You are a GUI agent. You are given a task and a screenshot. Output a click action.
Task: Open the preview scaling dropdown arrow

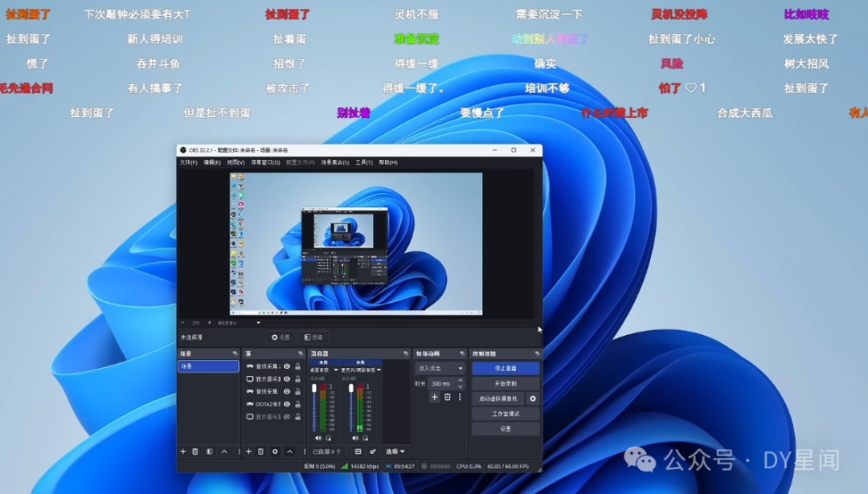pyautogui.click(x=258, y=323)
